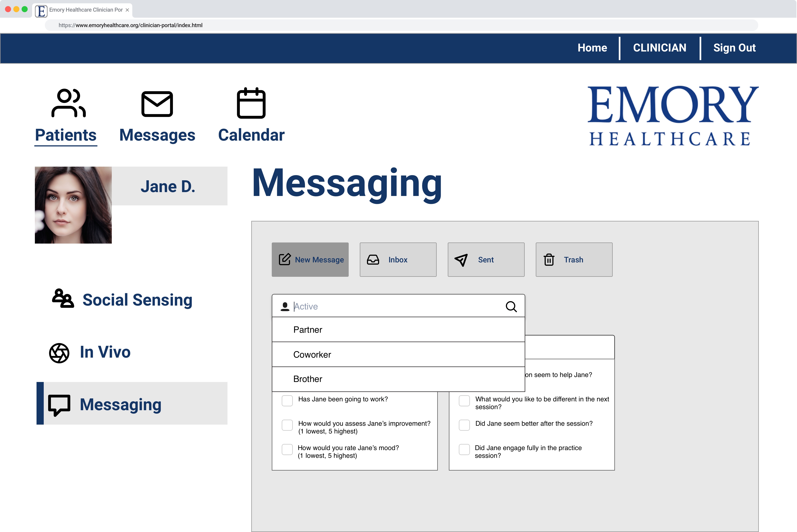Check 'How would you rate Jane's mood?'
Viewport: 797px width, 532px height.
[x=287, y=449]
